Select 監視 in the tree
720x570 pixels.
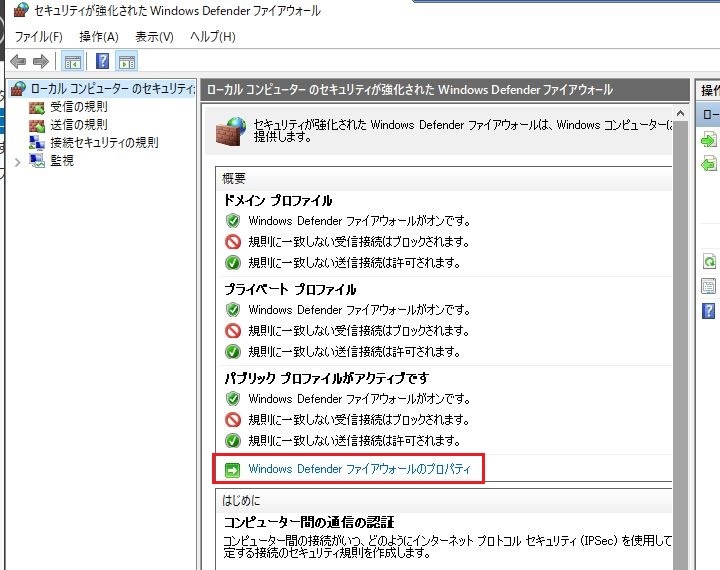pos(62,161)
